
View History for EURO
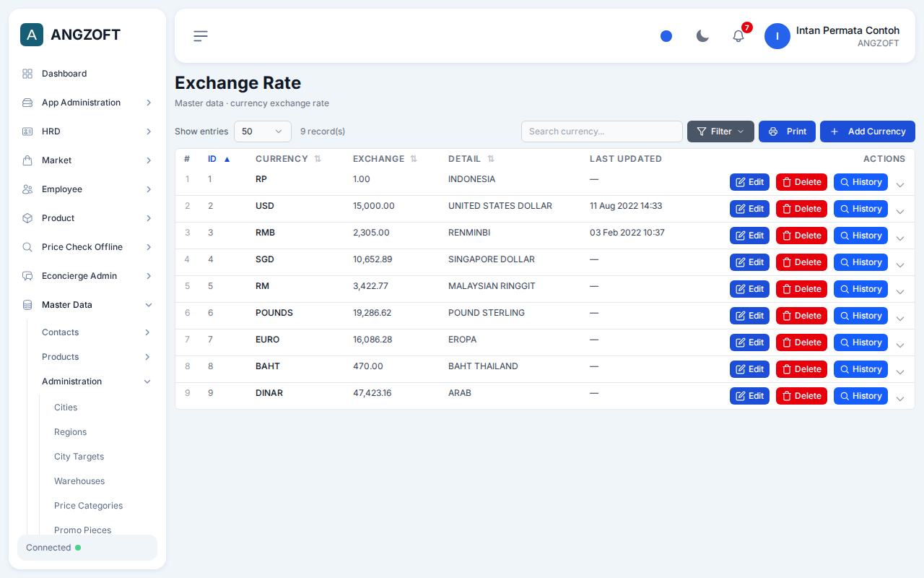tap(860, 342)
